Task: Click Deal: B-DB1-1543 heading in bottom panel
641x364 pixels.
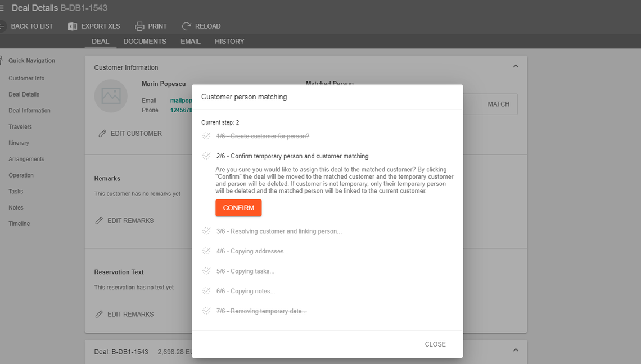Action: pyautogui.click(x=121, y=352)
